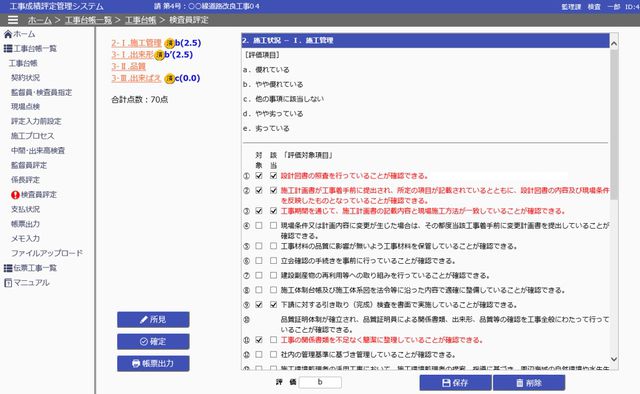Select 現場点検 in sidebar
The image size is (640, 394).
click(x=25, y=107)
